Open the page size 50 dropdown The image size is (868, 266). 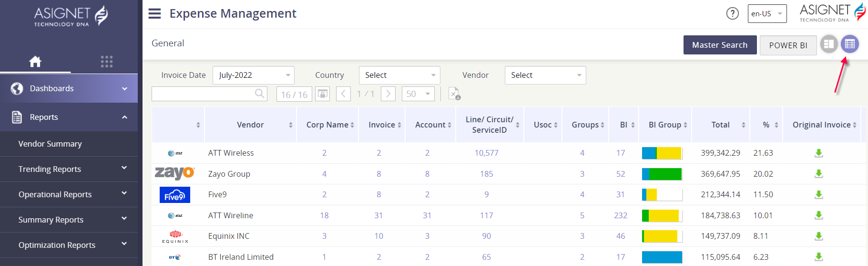(x=419, y=94)
